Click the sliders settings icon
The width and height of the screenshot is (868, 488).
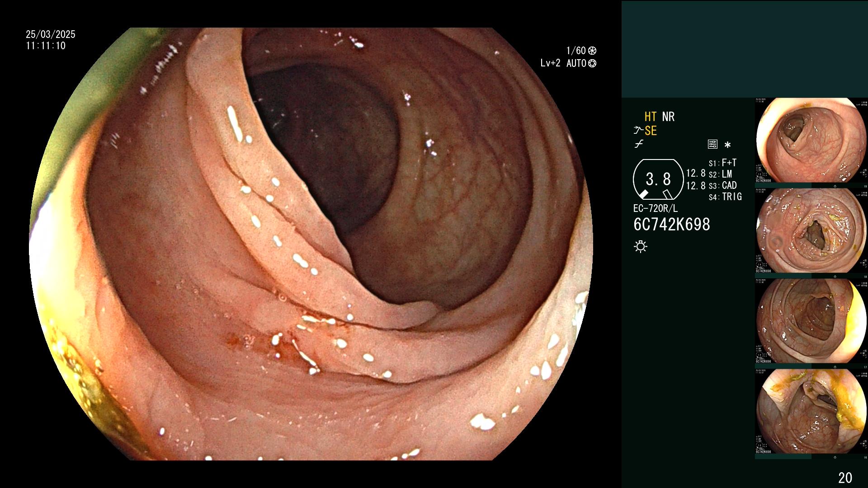tap(712, 145)
